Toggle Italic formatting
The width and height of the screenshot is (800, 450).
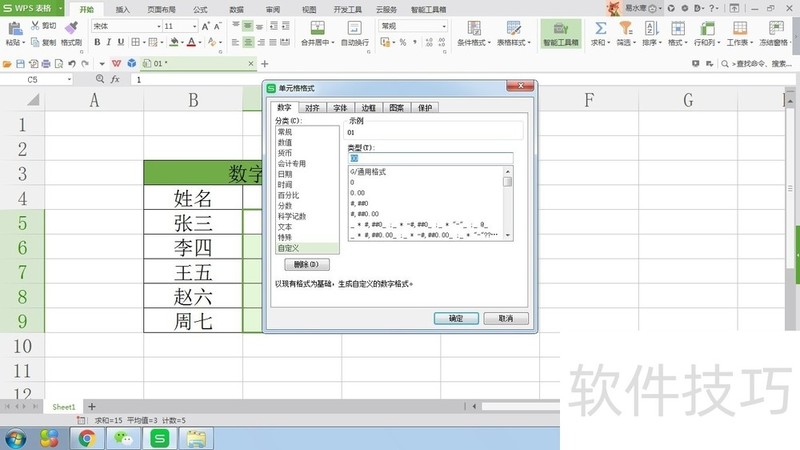pos(109,42)
